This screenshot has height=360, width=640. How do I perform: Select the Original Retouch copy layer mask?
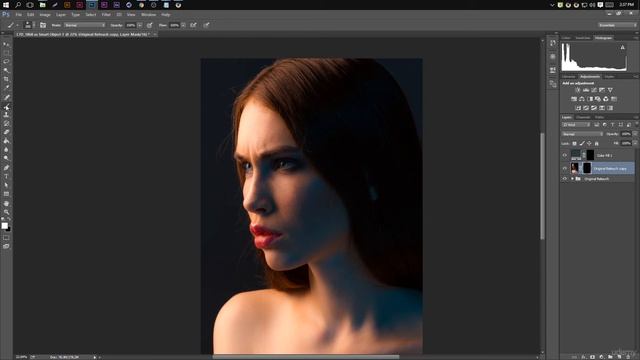587,168
